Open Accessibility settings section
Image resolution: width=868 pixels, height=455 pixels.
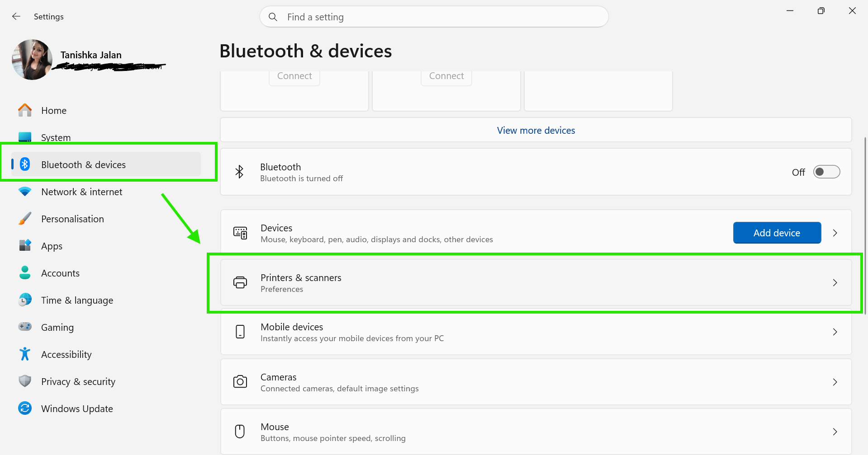tap(106, 354)
